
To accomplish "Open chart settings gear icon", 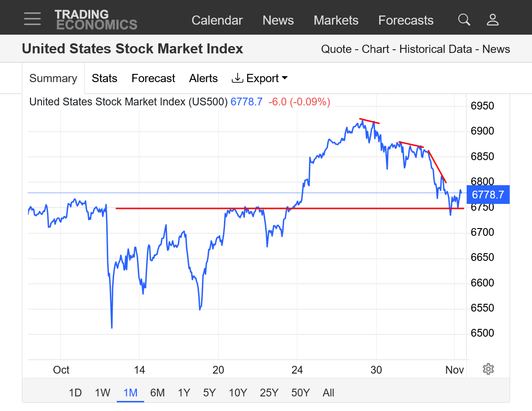I will pos(488,369).
